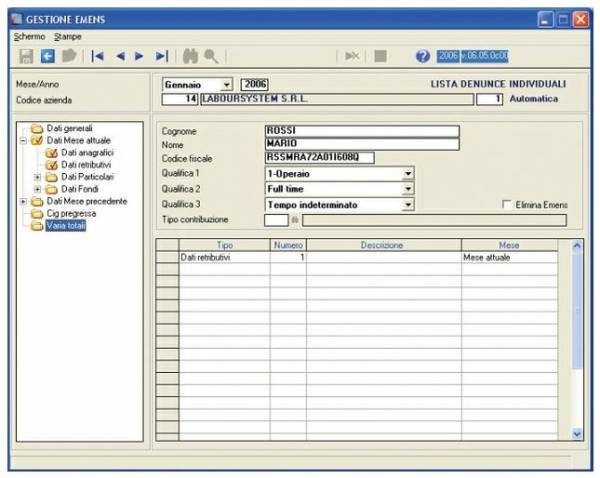Select Dati generali in the tree
The height and width of the screenshot is (478, 600).
[69, 128]
